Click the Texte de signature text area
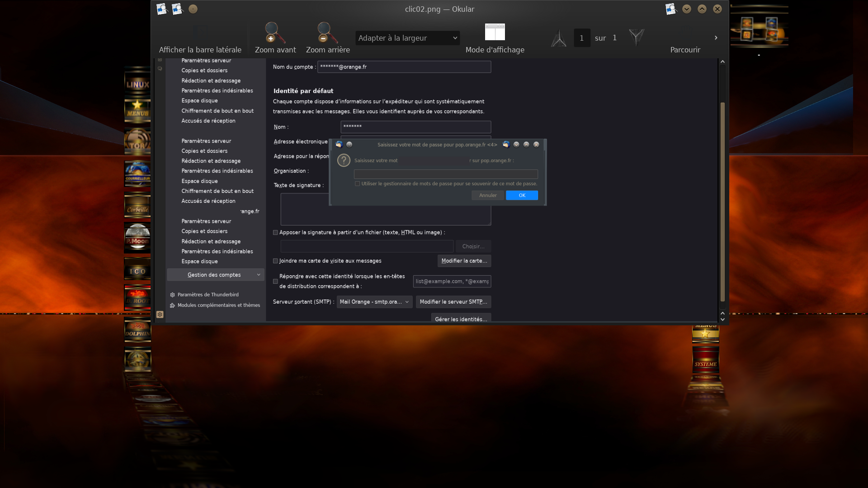The image size is (868, 488). 386,209
